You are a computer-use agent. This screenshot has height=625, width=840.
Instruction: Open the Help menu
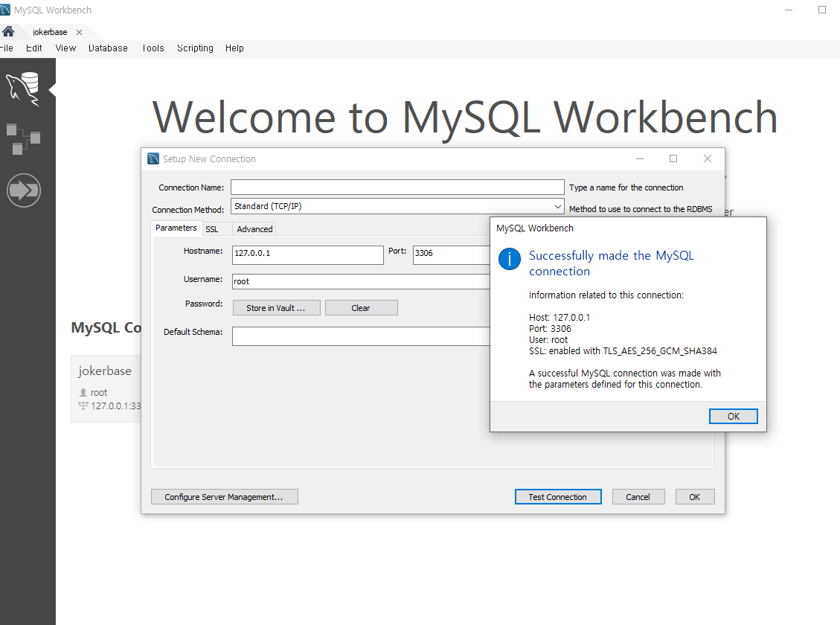234,48
